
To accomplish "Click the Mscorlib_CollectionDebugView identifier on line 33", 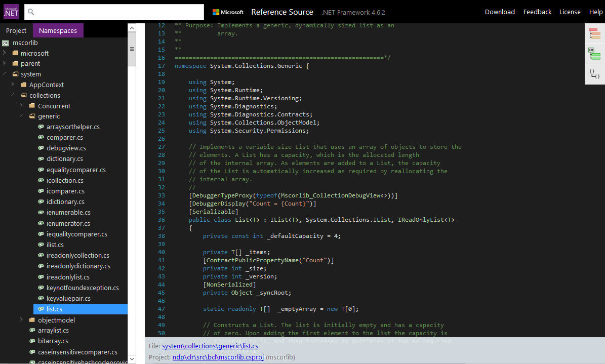I will click(330, 195).
